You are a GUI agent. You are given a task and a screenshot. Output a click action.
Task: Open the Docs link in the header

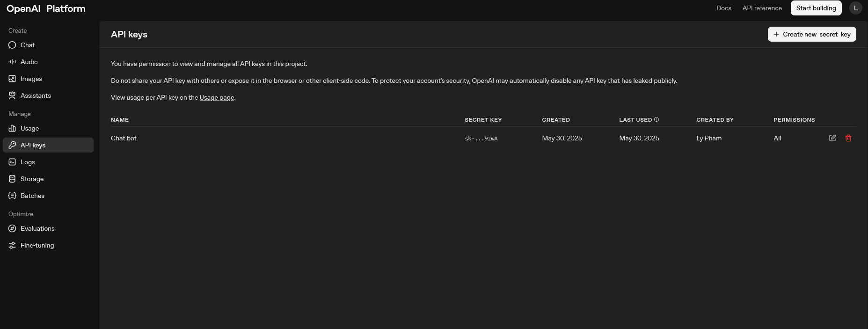point(724,8)
